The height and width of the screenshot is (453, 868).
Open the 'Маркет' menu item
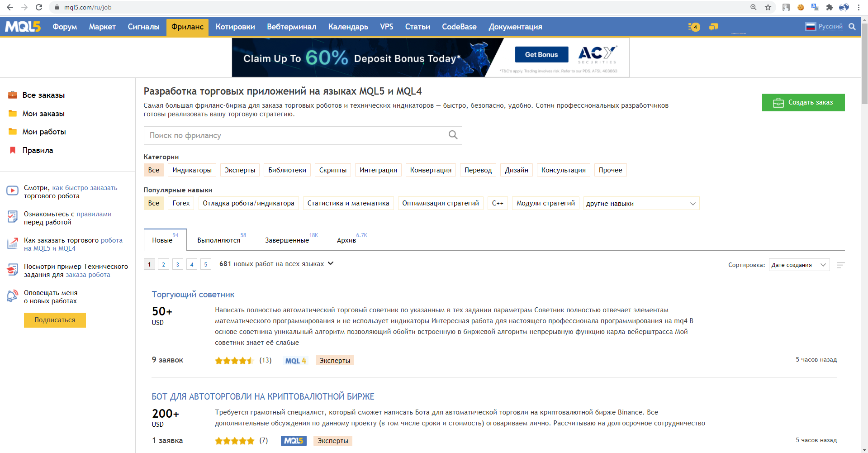pos(102,27)
